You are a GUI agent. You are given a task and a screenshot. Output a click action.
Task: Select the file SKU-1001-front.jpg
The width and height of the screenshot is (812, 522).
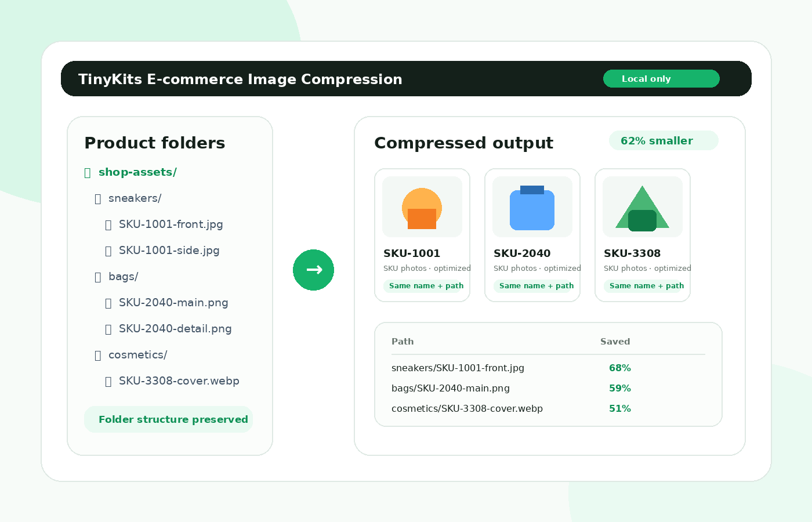point(171,224)
